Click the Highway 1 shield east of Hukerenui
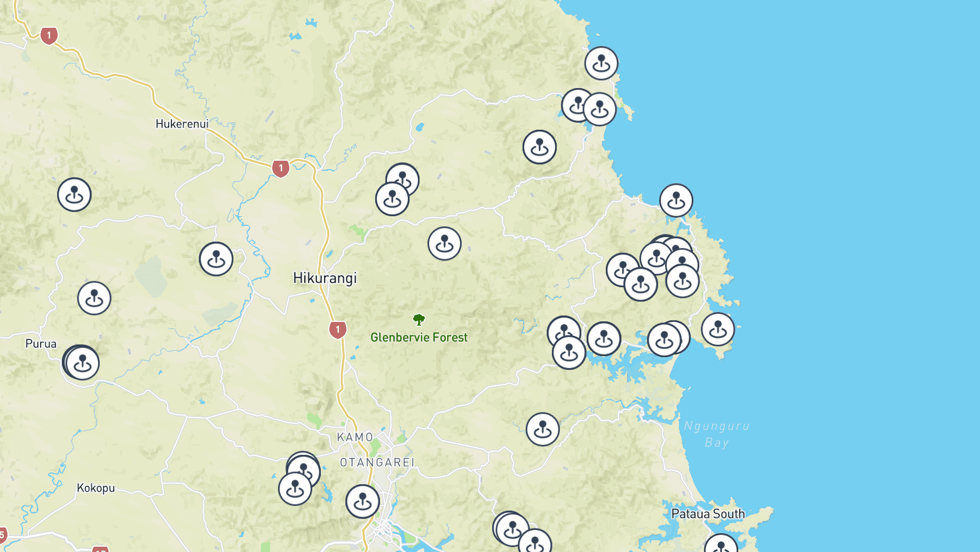The image size is (980, 552). point(281,168)
